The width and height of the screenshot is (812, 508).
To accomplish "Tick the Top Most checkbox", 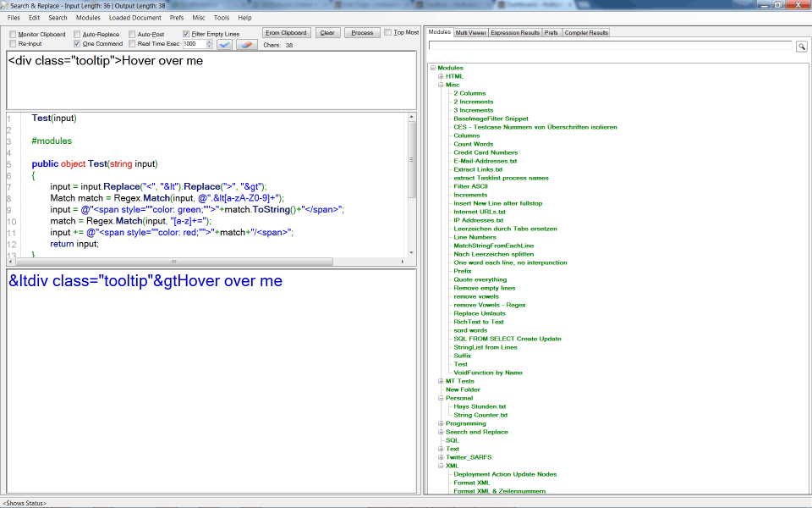I will pyautogui.click(x=388, y=32).
